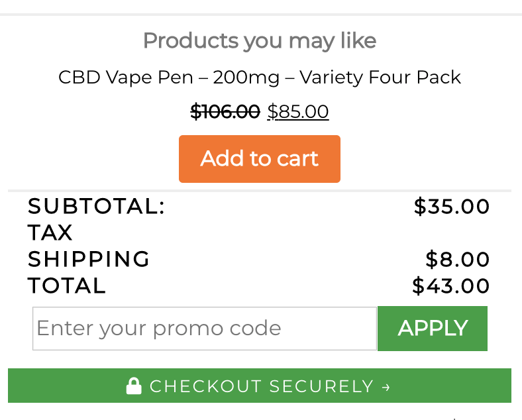This screenshot has height=420, width=522.
Task: Select the SUBTOTAL label
Action: click(96, 207)
